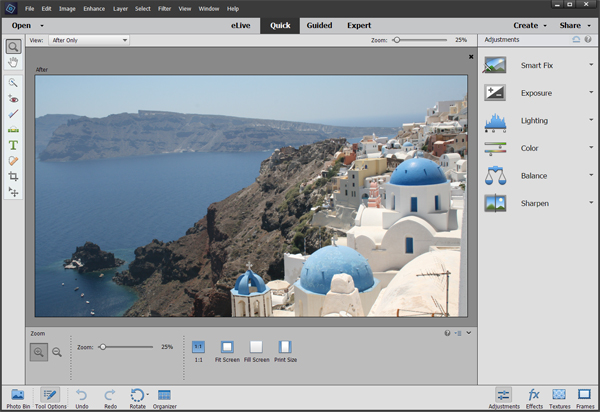
Task: Switch to the Expert tab
Action: coord(359,26)
